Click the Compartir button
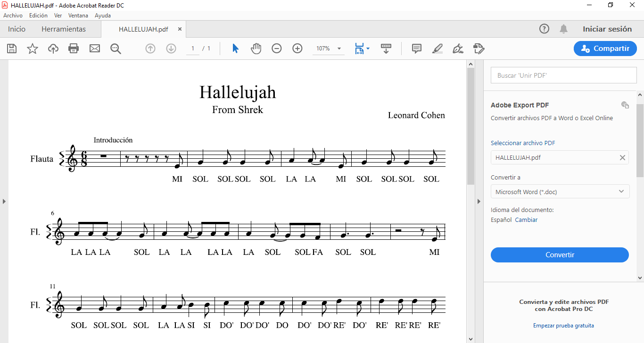The image size is (644, 343). point(605,49)
